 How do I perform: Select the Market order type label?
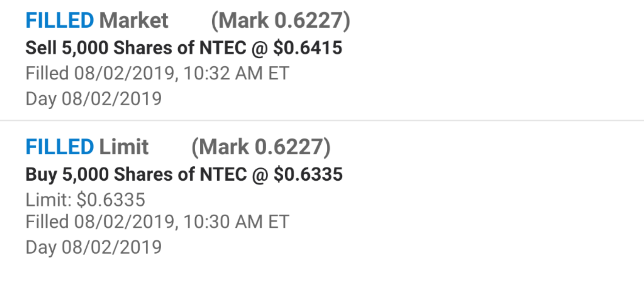(134, 21)
